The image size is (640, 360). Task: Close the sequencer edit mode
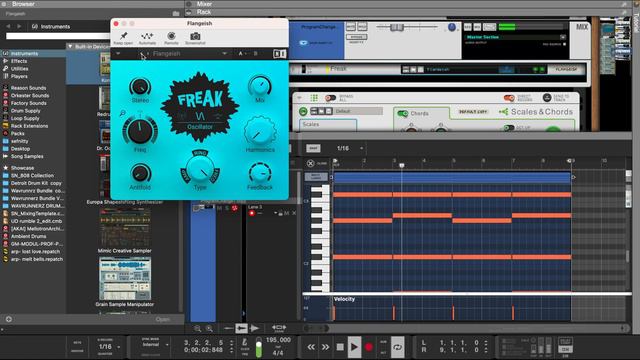point(311,164)
